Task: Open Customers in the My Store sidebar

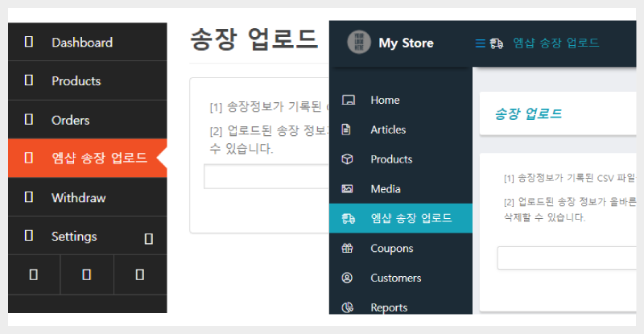Action: pyautogui.click(x=401, y=278)
